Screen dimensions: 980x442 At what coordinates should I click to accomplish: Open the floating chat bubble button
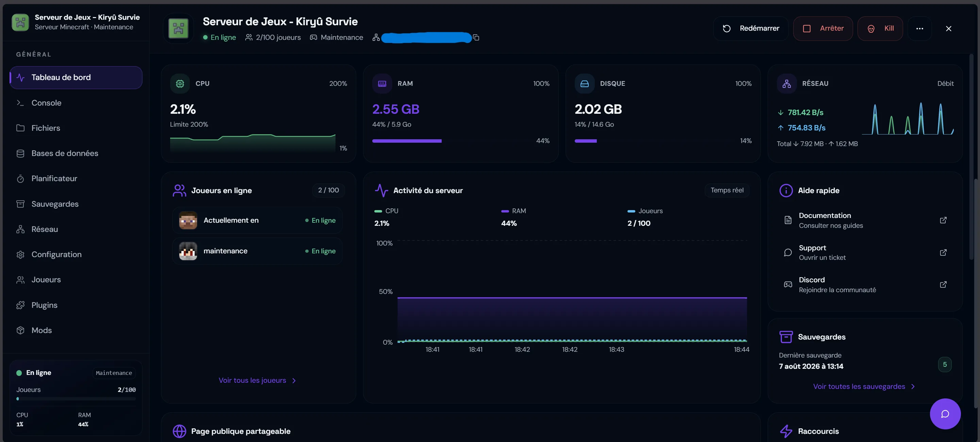[x=945, y=414]
